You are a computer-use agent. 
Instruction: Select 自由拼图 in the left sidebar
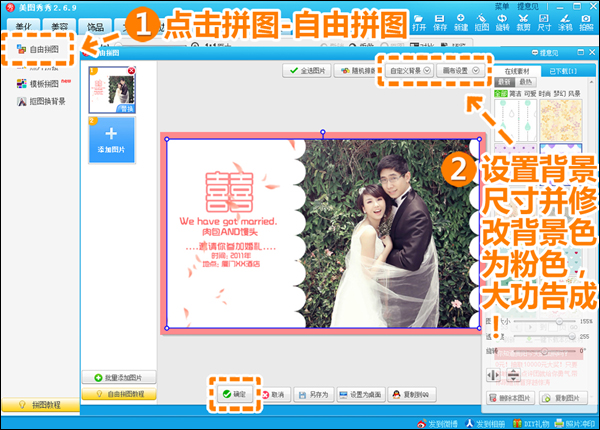tap(38, 49)
